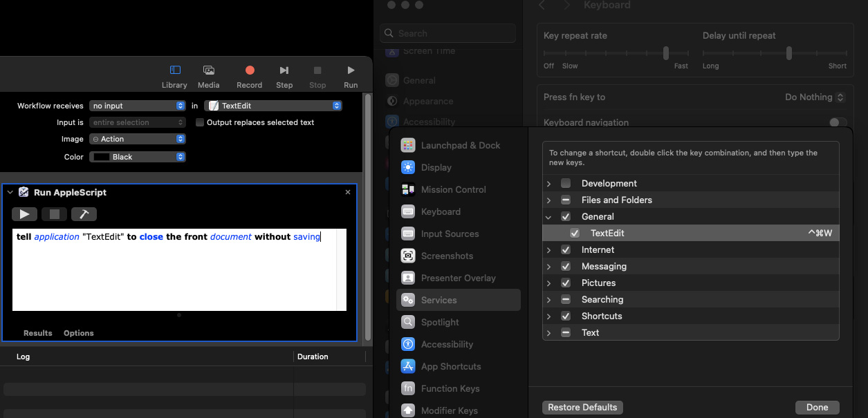Open the Media browser in Automator toolbar
868x418 pixels.
tap(208, 76)
